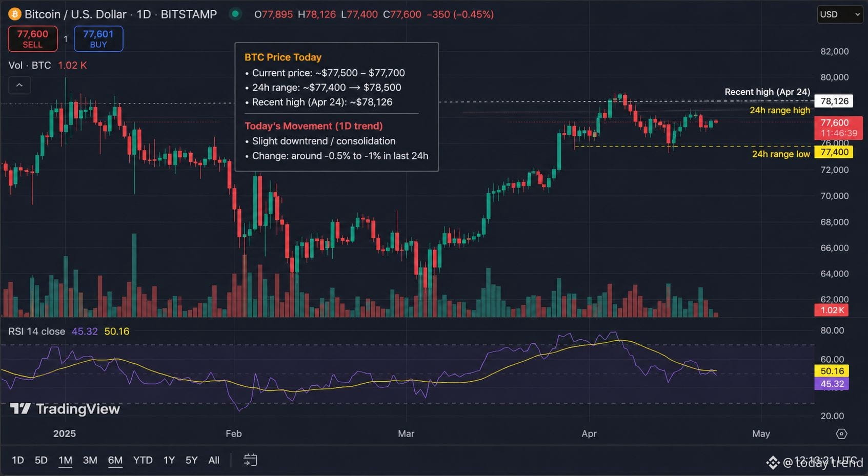Click the 78,126 price label on axis

tap(834, 101)
